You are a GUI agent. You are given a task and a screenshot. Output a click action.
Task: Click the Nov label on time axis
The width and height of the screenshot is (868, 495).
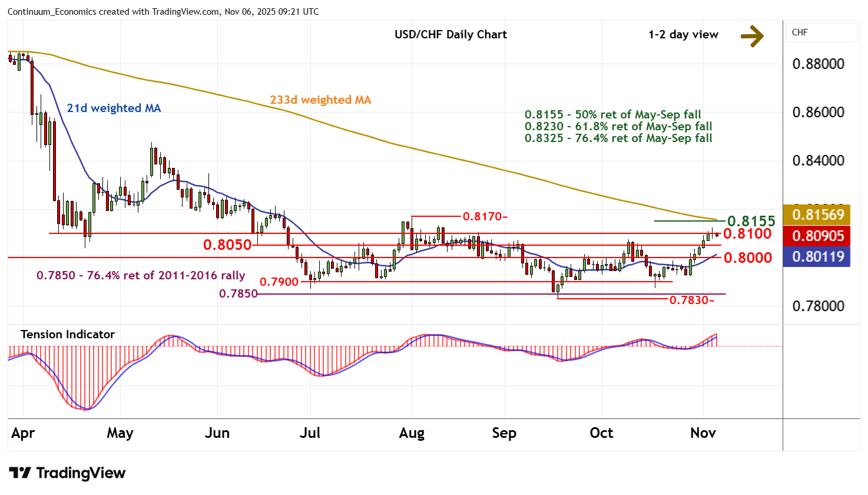point(703,433)
